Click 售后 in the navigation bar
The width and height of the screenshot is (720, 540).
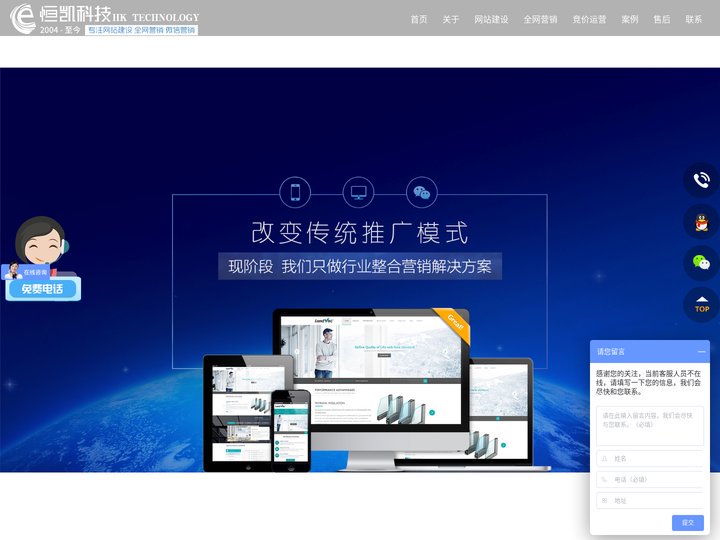point(662,19)
